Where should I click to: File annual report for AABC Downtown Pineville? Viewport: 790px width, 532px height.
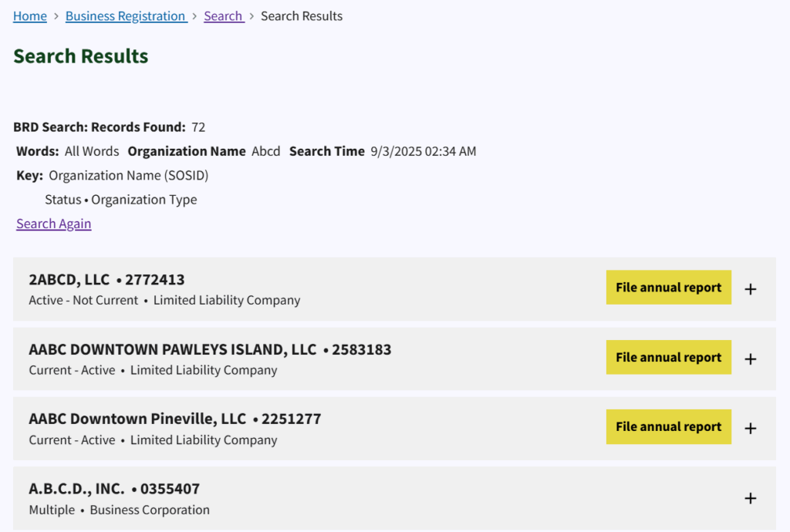point(668,426)
